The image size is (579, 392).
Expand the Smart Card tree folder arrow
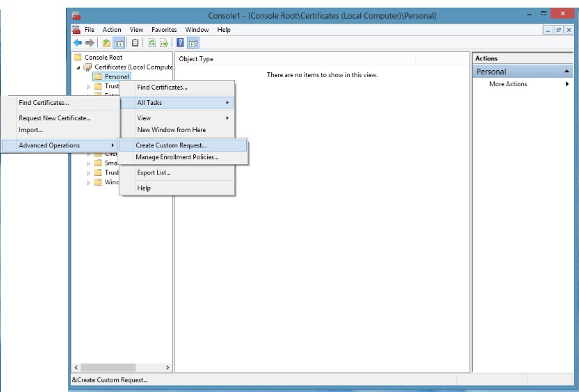tap(88, 163)
